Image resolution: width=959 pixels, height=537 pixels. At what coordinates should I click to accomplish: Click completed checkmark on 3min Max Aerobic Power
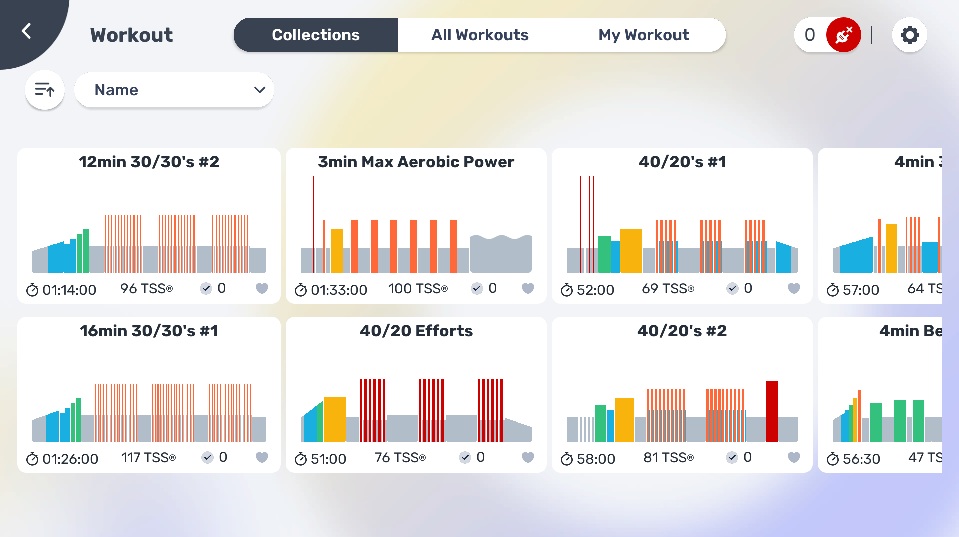coord(476,289)
